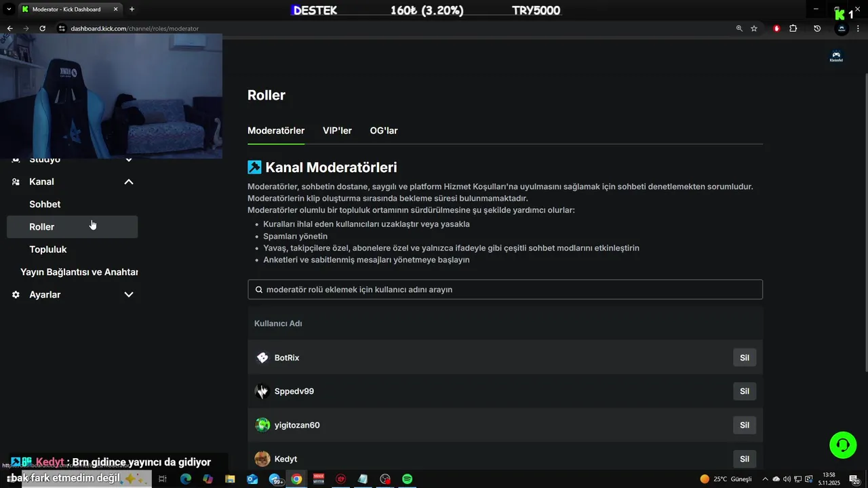
Task: Click the Sppedv99 avatar icon
Action: [262, 391]
